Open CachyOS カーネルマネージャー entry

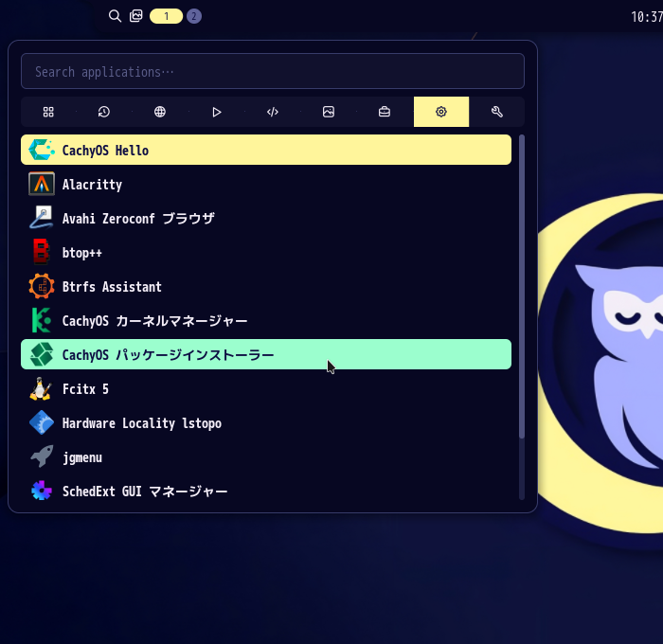[x=266, y=320]
